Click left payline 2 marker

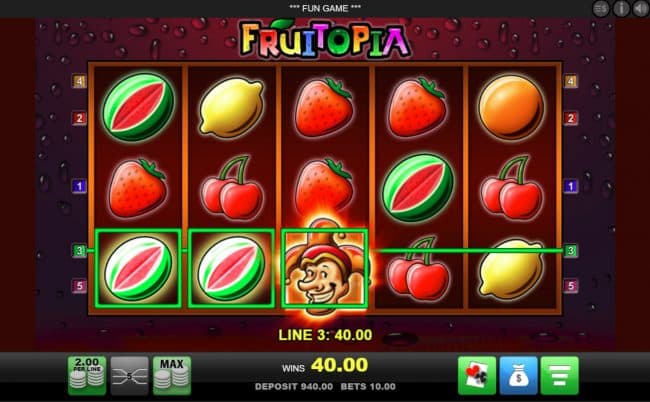click(x=79, y=118)
